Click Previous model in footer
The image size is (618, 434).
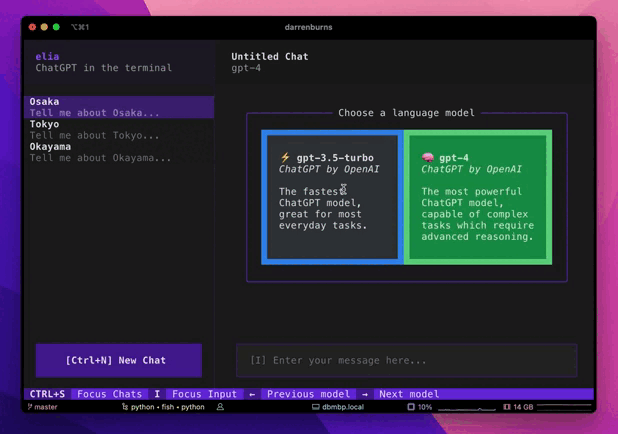click(308, 394)
